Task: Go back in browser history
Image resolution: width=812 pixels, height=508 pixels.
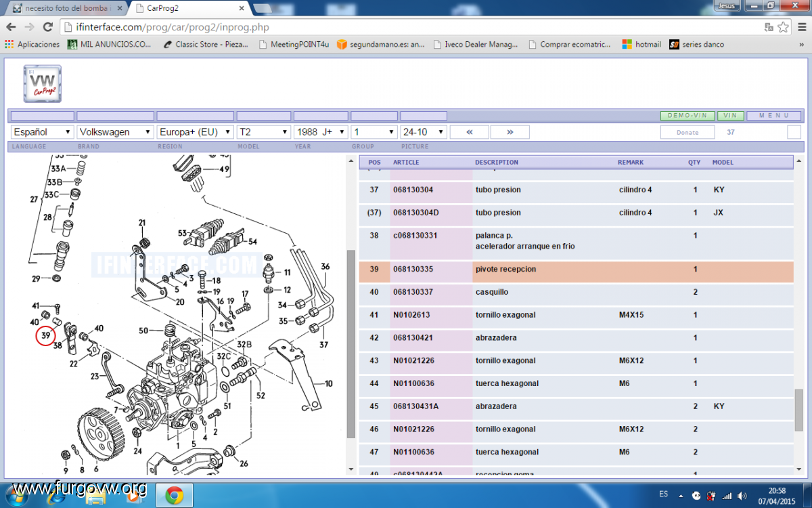Action: [11, 27]
